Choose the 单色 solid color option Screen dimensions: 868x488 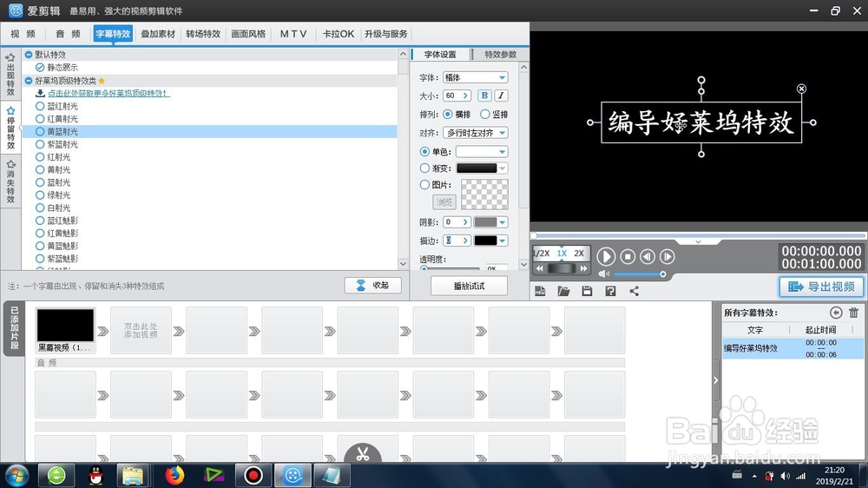click(x=424, y=151)
